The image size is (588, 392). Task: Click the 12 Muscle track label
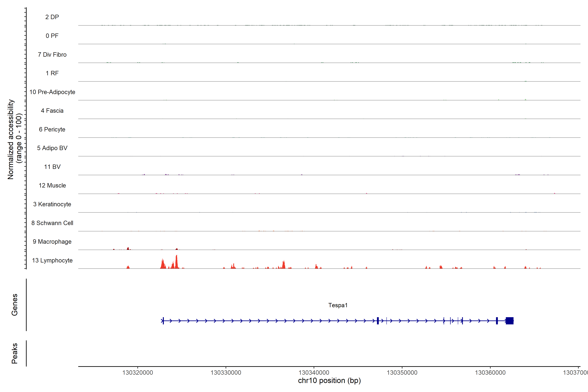tap(52, 186)
